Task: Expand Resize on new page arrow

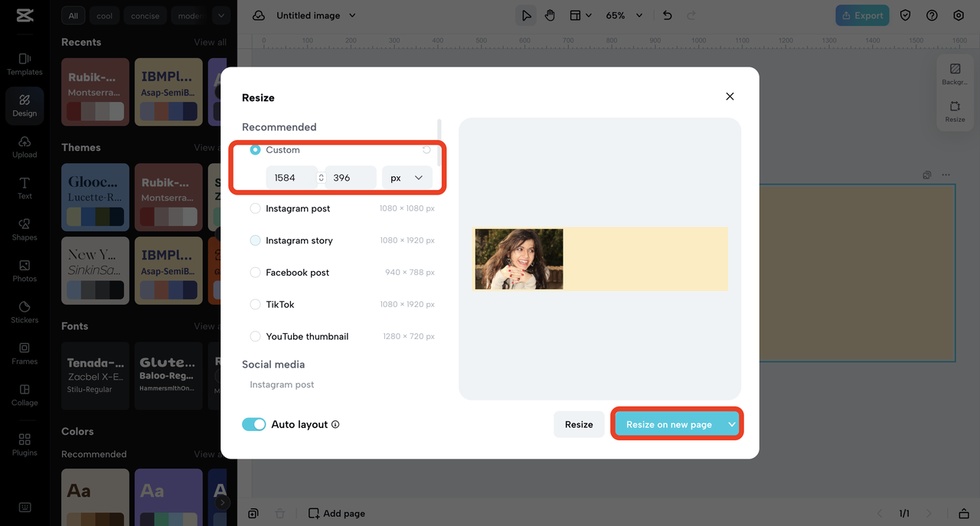Action: click(x=732, y=424)
